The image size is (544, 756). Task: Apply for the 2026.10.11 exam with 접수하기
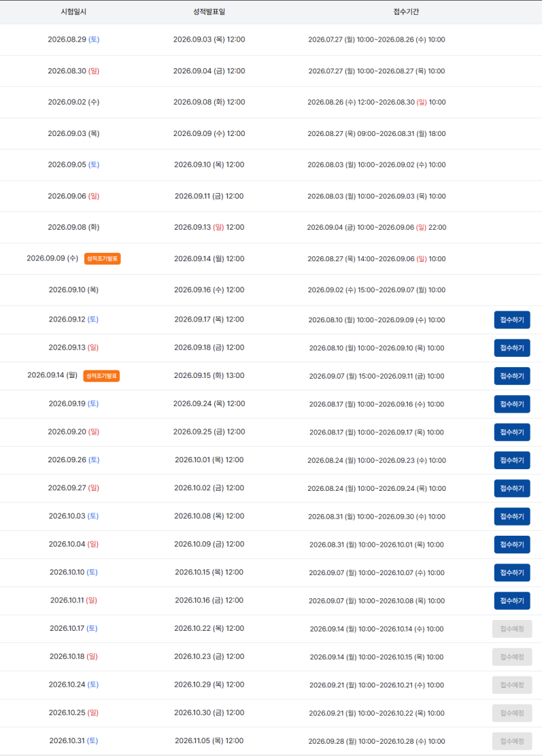click(511, 601)
